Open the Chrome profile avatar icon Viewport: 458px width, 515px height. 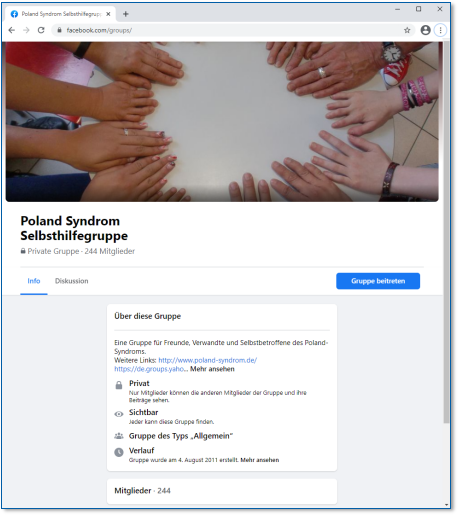point(425,30)
